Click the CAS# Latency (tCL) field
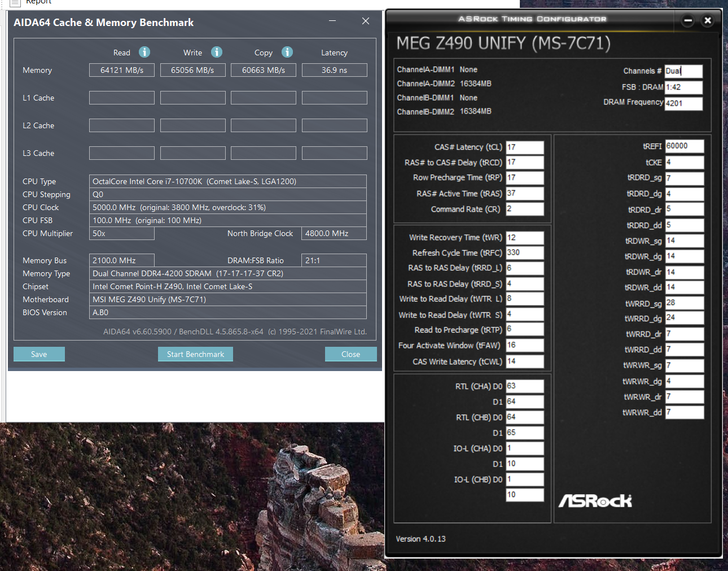The width and height of the screenshot is (728, 571). pos(525,147)
